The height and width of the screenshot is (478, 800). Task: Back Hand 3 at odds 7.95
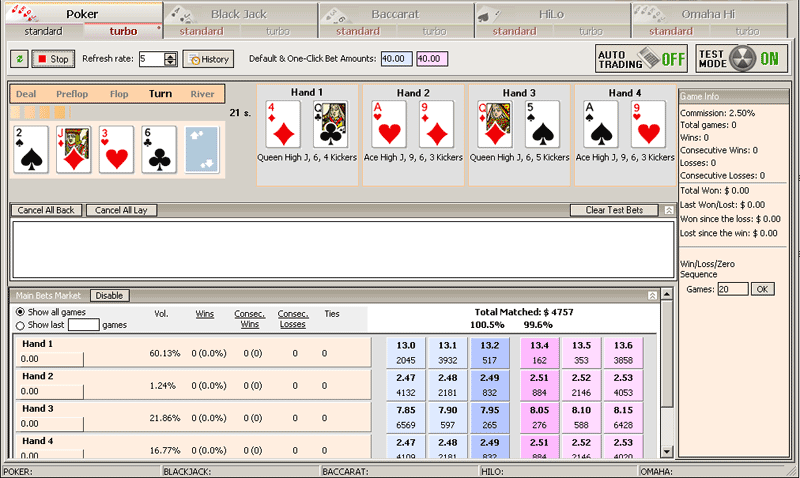click(x=490, y=417)
